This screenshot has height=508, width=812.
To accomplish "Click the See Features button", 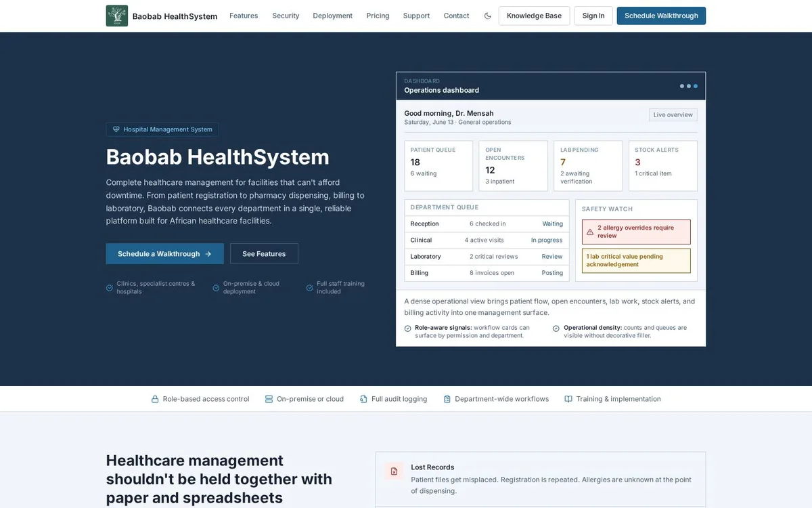I will [x=264, y=254].
